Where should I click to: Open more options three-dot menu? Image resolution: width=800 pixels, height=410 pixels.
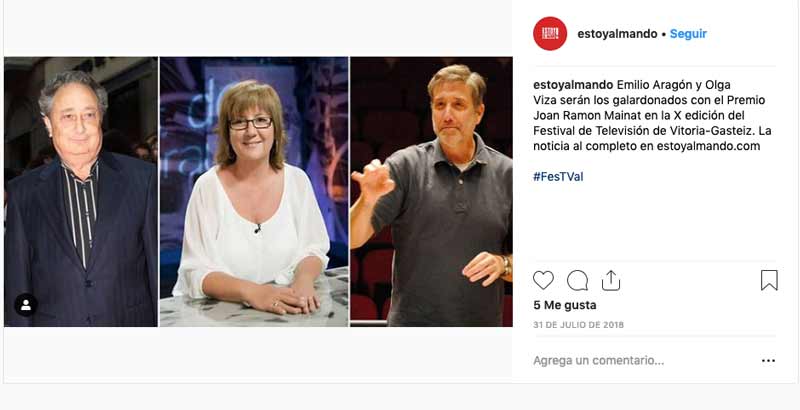pyautogui.click(x=768, y=361)
